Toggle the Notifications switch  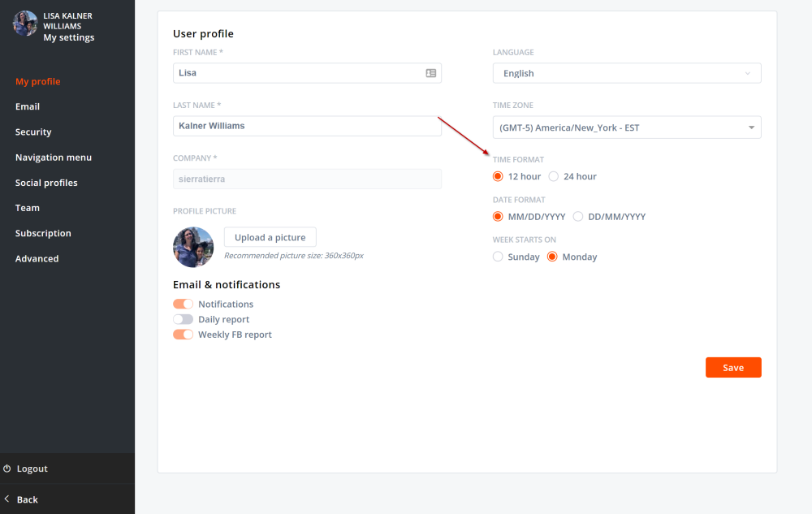click(183, 304)
